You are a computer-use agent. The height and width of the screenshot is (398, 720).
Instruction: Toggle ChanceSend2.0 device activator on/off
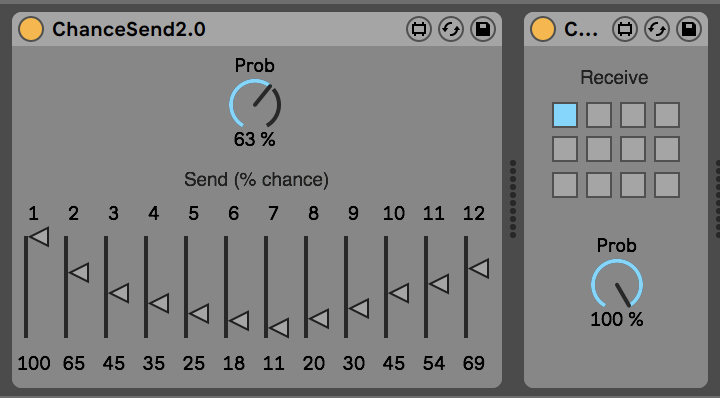point(31,29)
